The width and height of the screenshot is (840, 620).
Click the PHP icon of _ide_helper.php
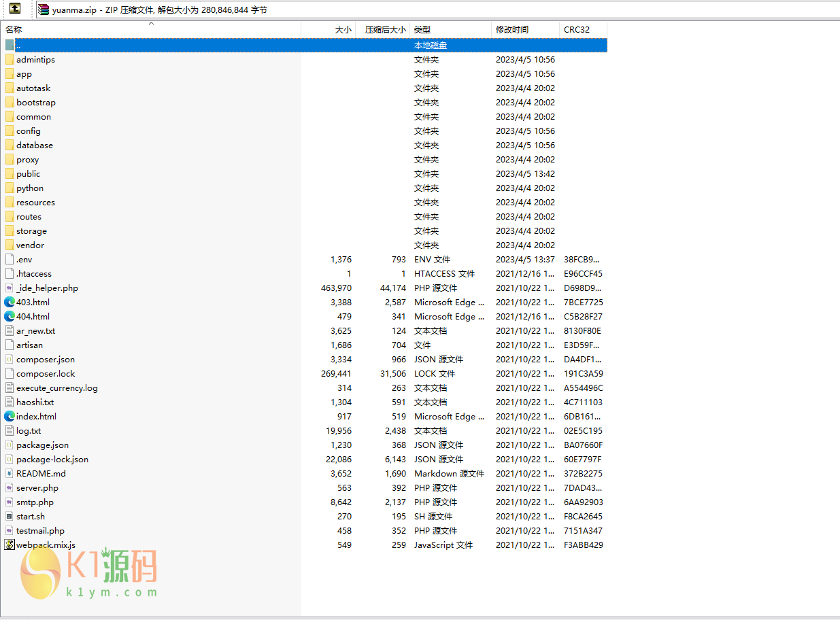click(10, 288)
